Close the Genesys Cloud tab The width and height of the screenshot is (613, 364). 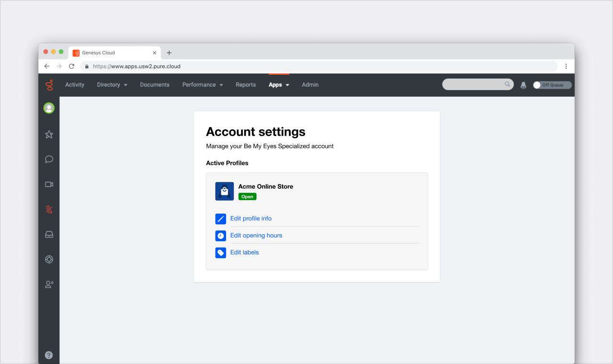(x=154, y=53)
